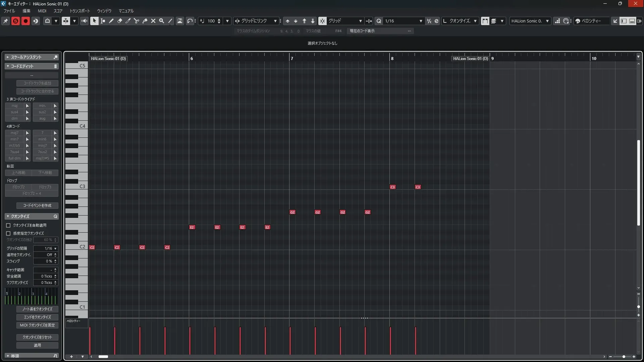The image size is (644, 362).
Task: Select the Draw pencil tool
Action: click(111, 21)
